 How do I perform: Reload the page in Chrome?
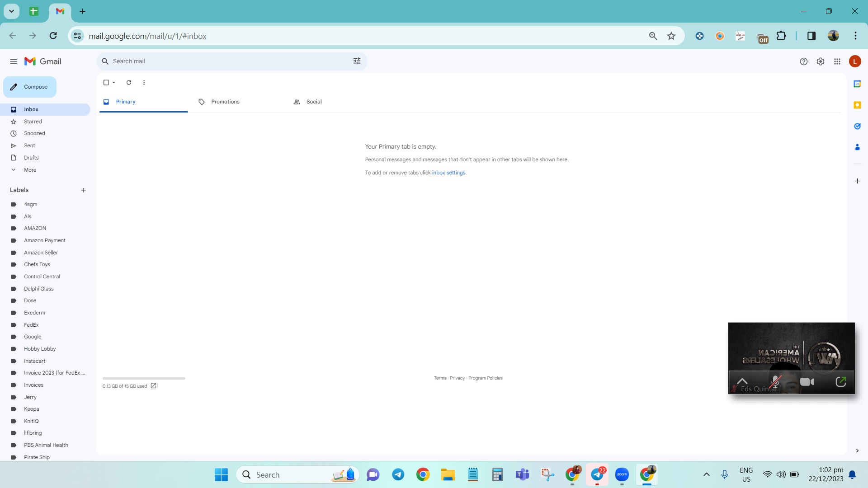coord(53,36)
